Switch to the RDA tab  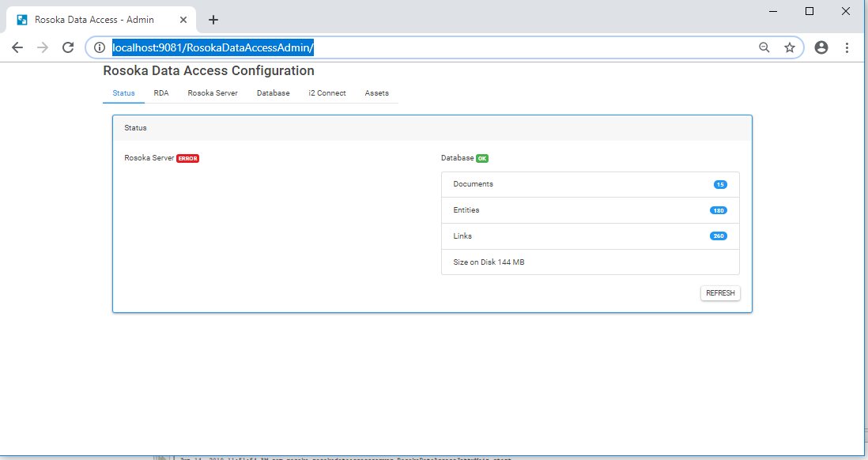[x=161, y=93]
